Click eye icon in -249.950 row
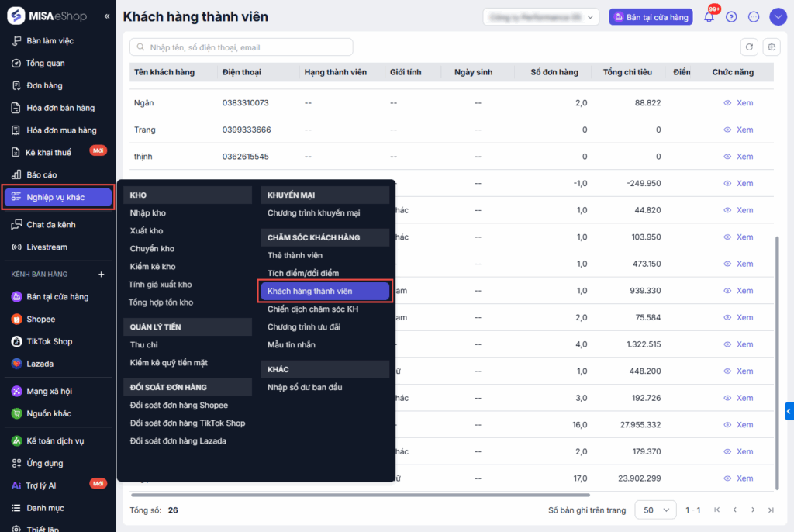794x532 pixels. 727,184
